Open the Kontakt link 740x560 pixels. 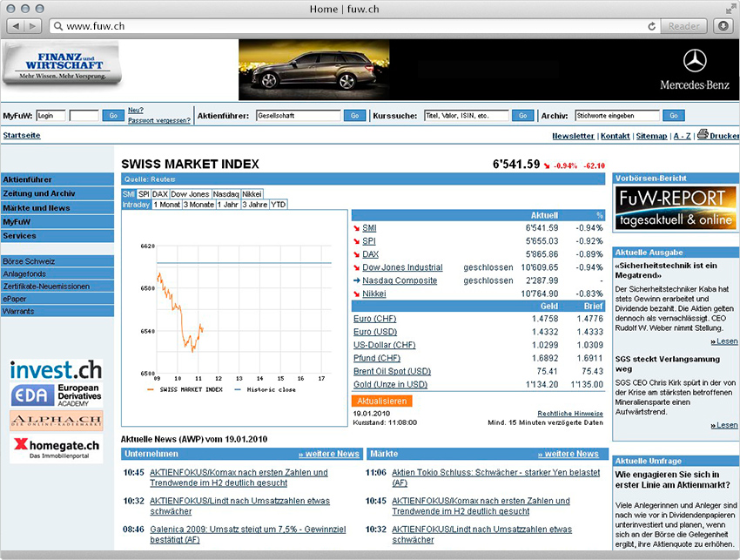[x=615, y=136]
